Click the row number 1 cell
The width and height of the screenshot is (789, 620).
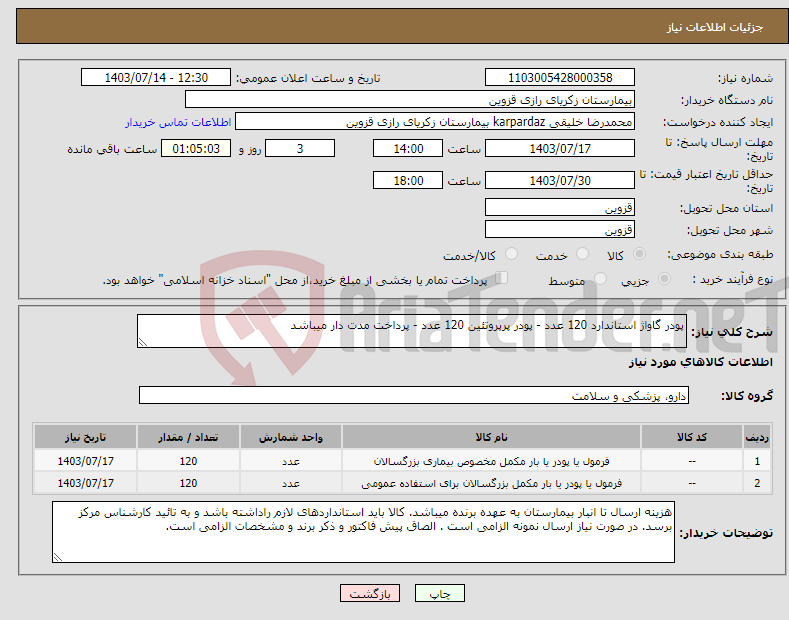click(757, 461)
